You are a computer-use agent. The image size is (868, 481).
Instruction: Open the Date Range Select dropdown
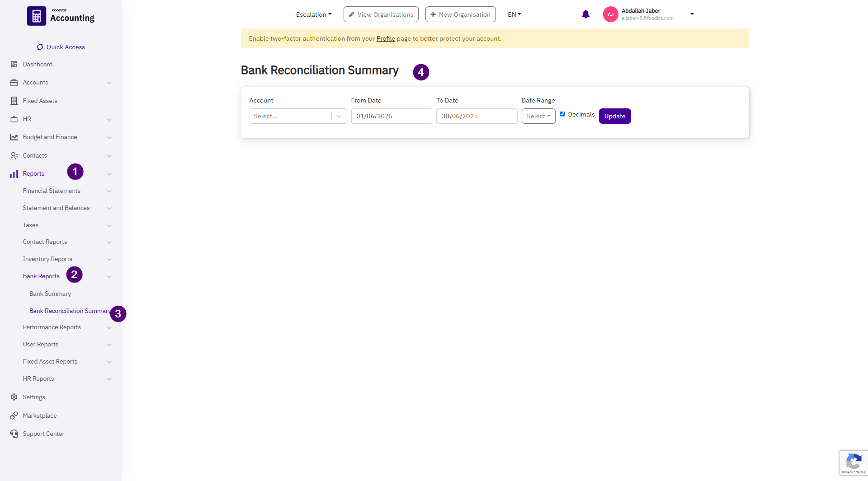coord(538,116)
